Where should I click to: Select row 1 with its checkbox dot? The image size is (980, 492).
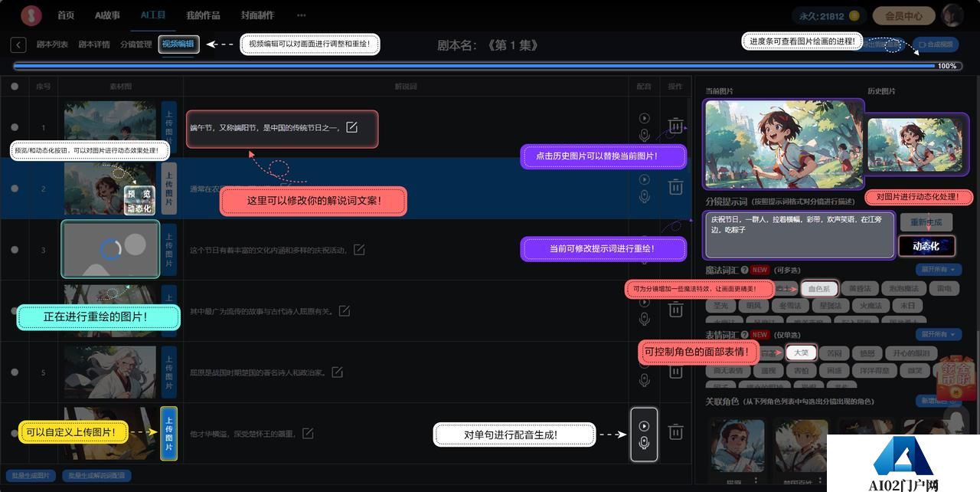[15, 127]
